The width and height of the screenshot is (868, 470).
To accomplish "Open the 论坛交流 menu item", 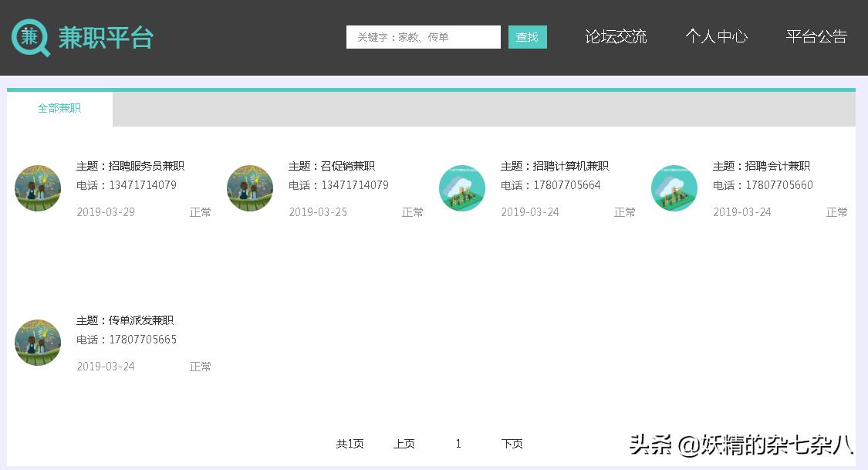I will coord(616,36).
